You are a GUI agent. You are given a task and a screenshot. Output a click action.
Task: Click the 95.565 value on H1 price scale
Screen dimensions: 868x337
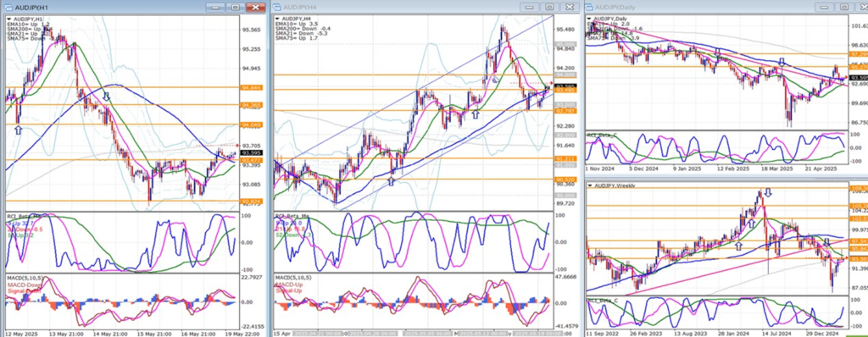tap(252, 30)
